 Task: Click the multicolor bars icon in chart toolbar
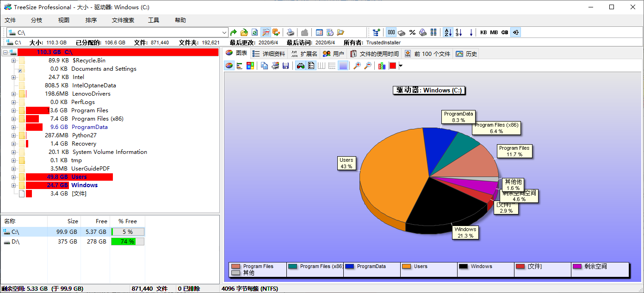tap(382, 66)
